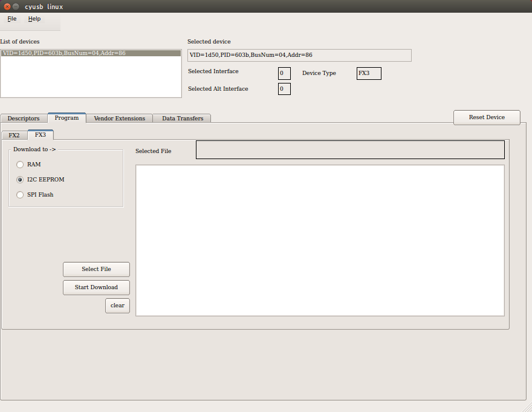The width and height of the screenshot is (532, 412).
Task: Switch to the FX2 sub-tab
Action: (x=14, y=136)
